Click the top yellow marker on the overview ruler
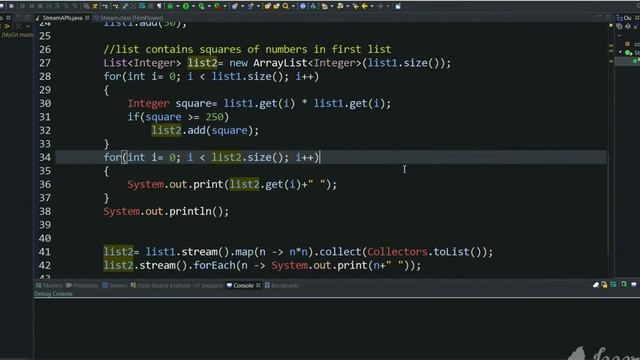This screenshot has width=640, height=360. point(611,25)
